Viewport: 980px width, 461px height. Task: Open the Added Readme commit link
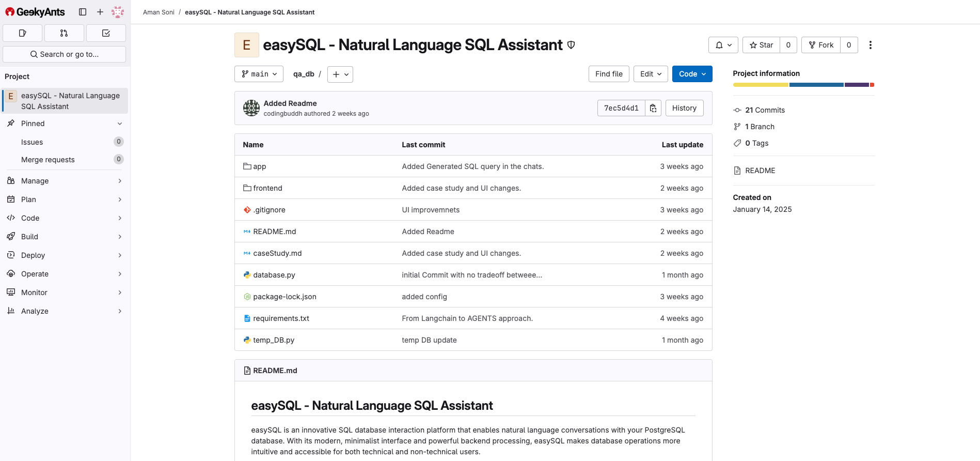coord(290,103)
